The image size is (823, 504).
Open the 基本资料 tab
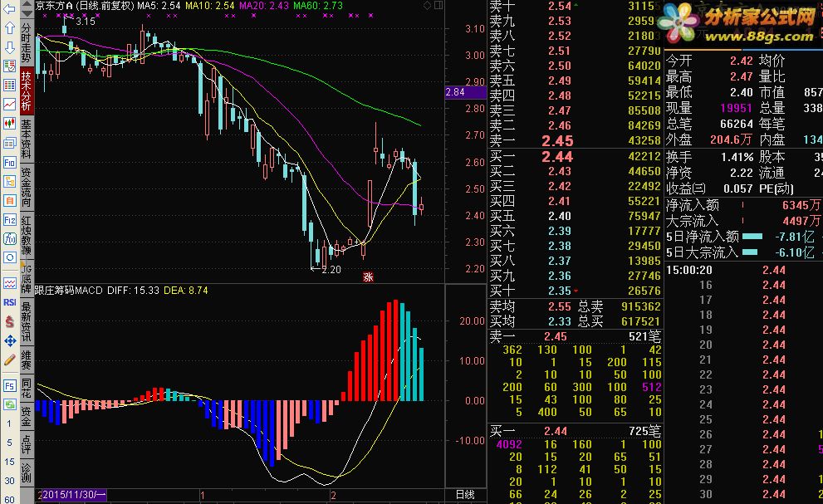(x=27, y=139)
